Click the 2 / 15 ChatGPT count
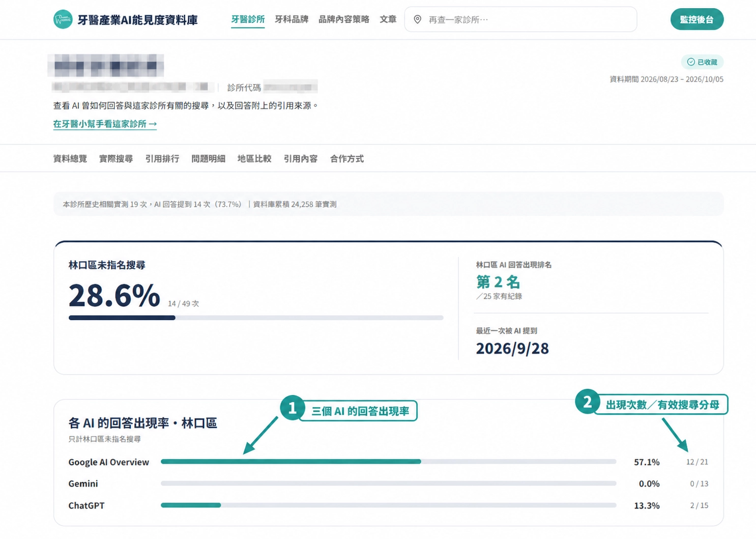Viewport: 756px width, 539px height. pos(699,505)
